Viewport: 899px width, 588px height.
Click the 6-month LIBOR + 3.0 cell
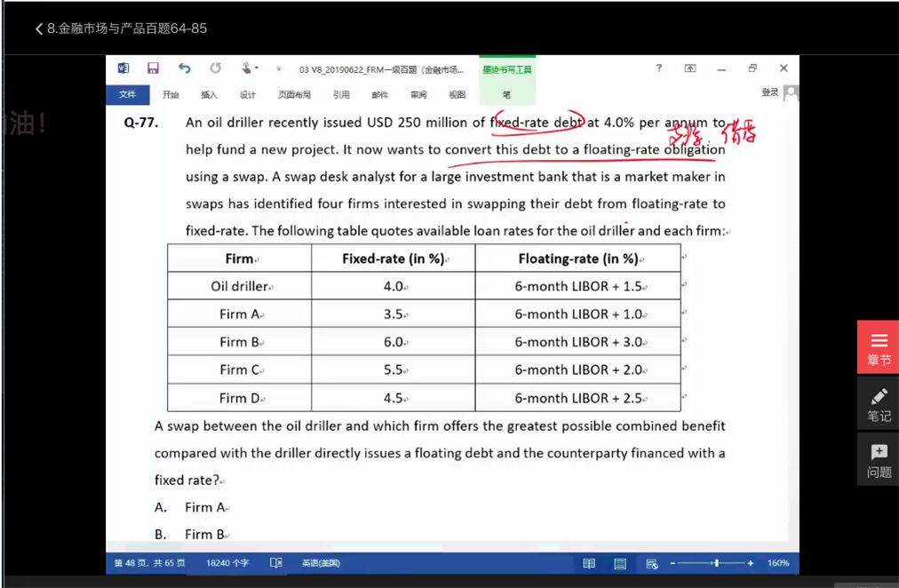[578, 342]
